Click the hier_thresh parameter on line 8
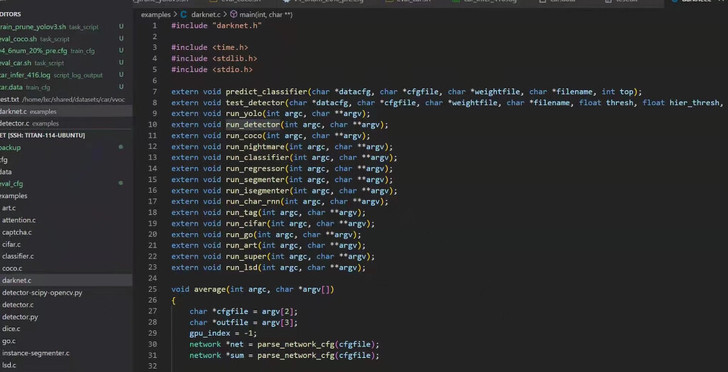Image resolution: width=728 pixels, height=372 pixels. pyautogui.click(x=694, y=103)
